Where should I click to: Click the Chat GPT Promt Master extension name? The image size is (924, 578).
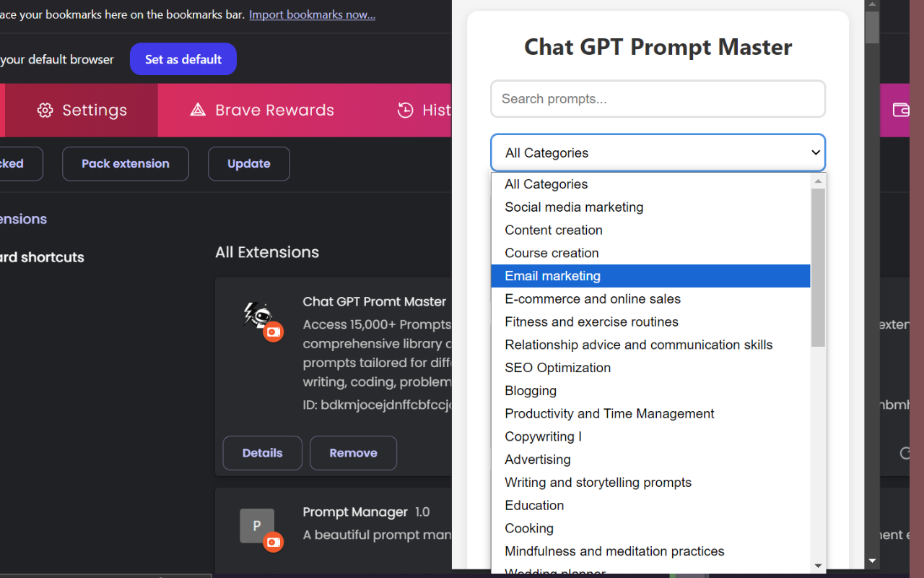pos(374,302)
